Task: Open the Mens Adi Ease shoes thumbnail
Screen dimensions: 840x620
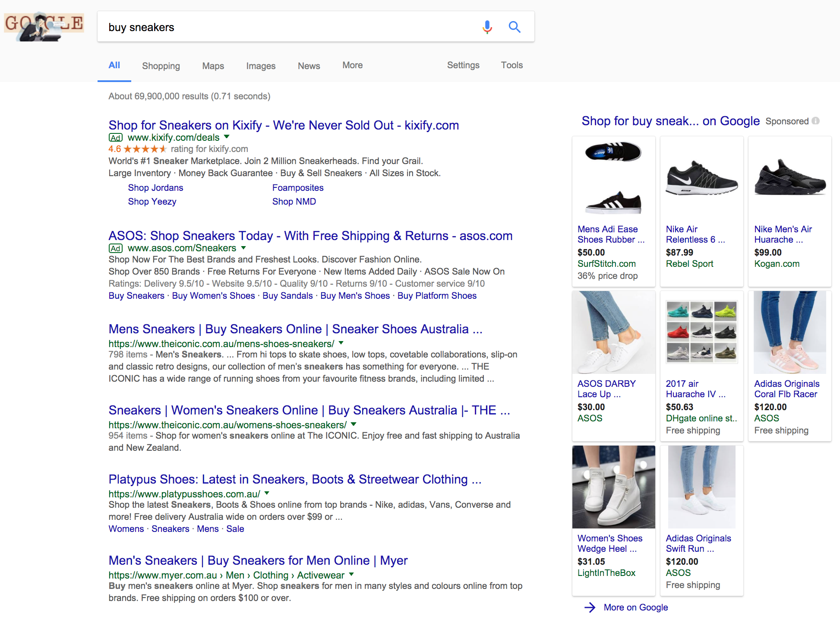Action: click(x=613, y=178)
